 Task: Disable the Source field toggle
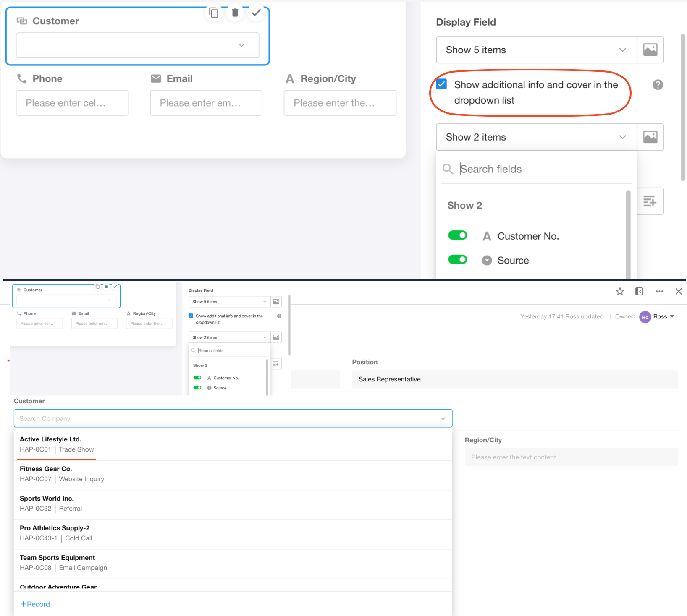pyautogui.click(x=458, y=260)
